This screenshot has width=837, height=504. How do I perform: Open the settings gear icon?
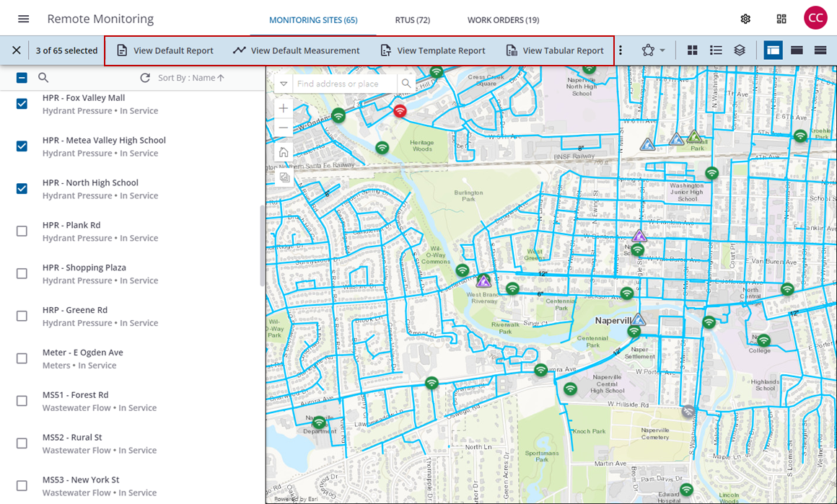pyautogui.click(x=745, y=19)
